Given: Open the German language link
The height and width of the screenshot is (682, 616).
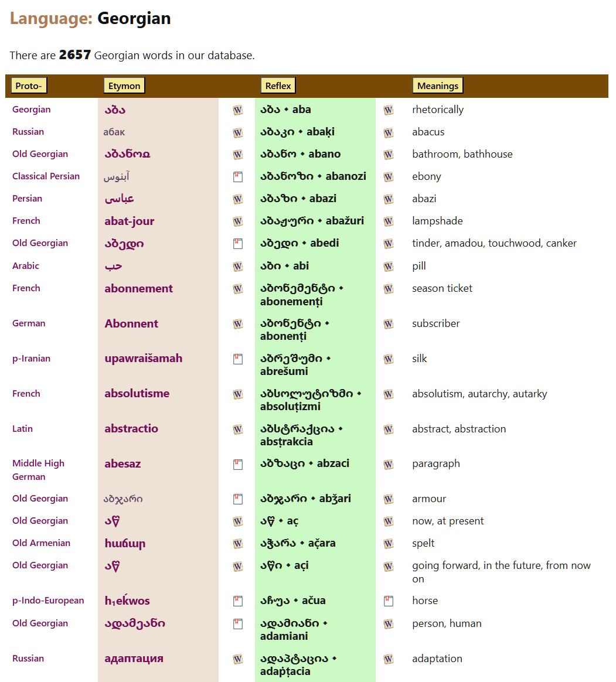Looking at the screenshot, I should pos(29,323).
